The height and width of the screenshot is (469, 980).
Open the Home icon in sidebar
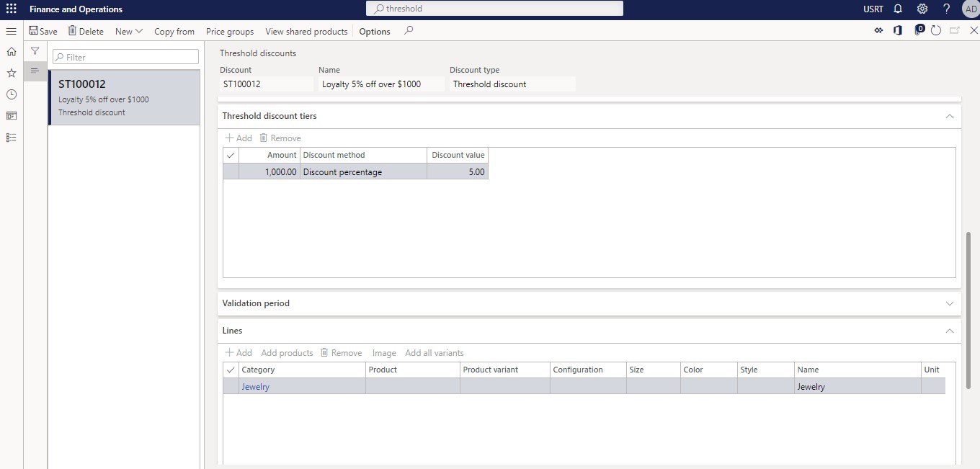(x=12, y=52)
